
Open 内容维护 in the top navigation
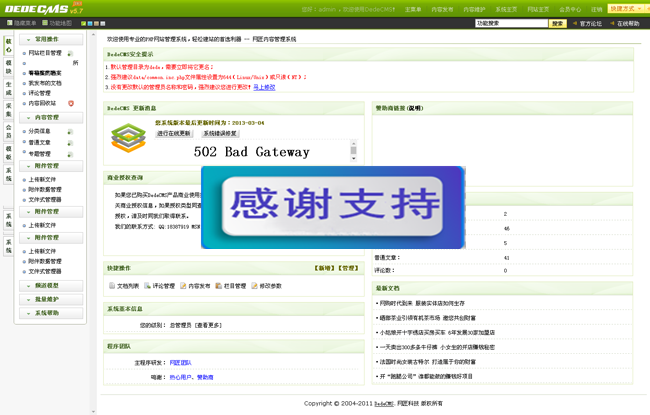tap(474, 9)
